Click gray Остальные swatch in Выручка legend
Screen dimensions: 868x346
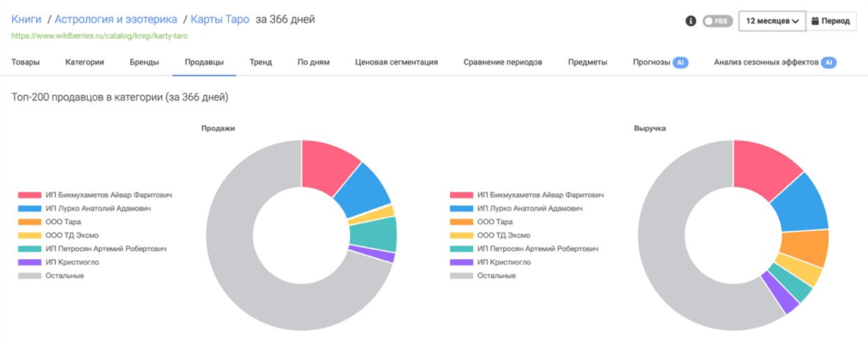(x=461, y=275)
